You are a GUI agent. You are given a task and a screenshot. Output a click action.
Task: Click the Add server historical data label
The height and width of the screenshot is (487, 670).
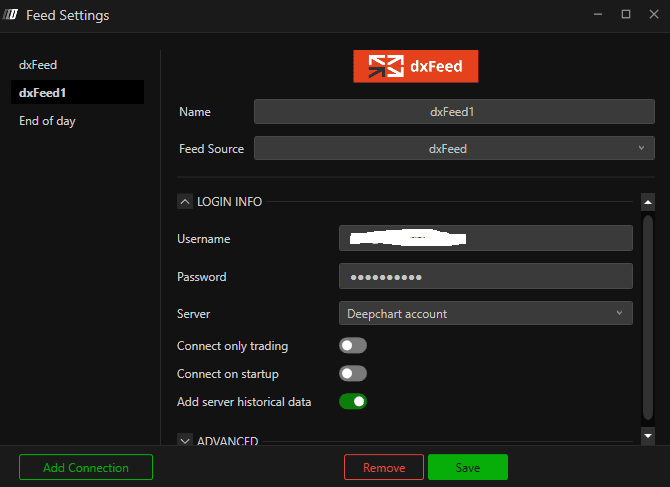pos(244,402)
